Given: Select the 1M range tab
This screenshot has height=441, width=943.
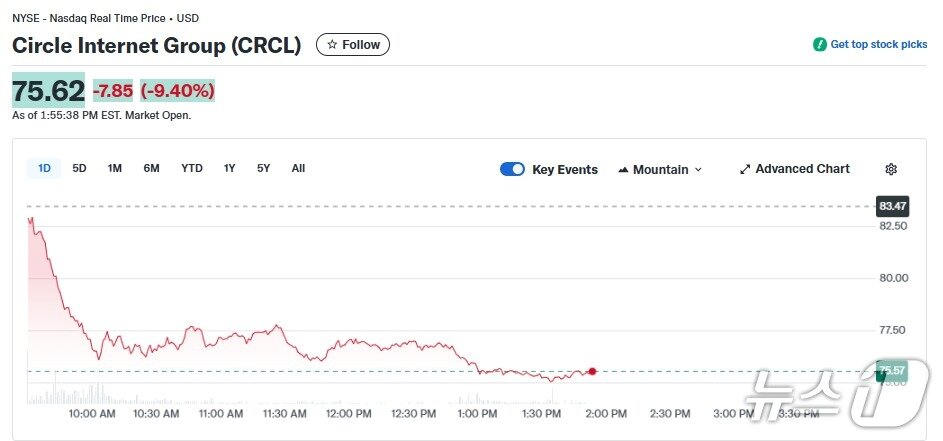Looking at the screenshot, I should [115, 168].
